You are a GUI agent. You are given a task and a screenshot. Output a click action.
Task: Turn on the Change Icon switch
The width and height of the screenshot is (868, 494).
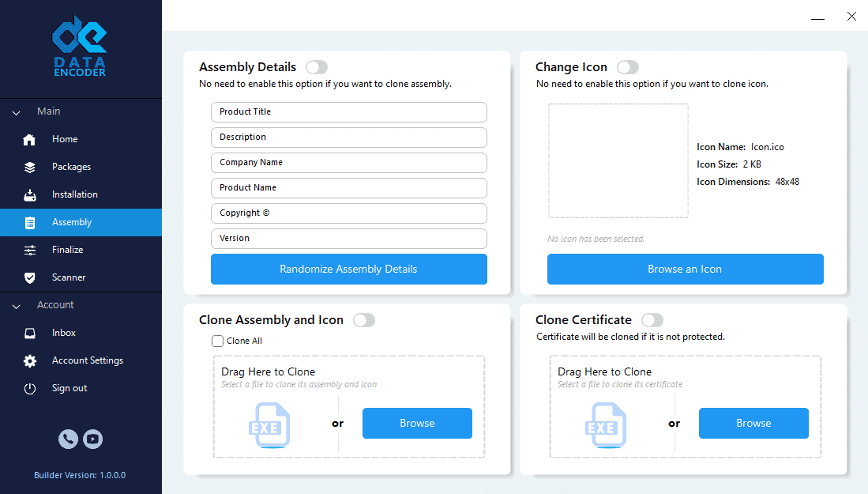pos(628,67)
